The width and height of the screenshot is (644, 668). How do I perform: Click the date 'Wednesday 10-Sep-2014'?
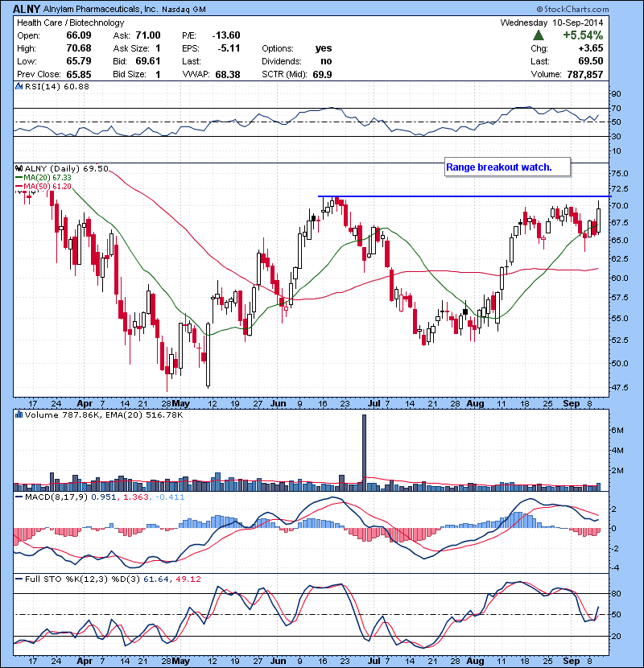tap(551, 23)
